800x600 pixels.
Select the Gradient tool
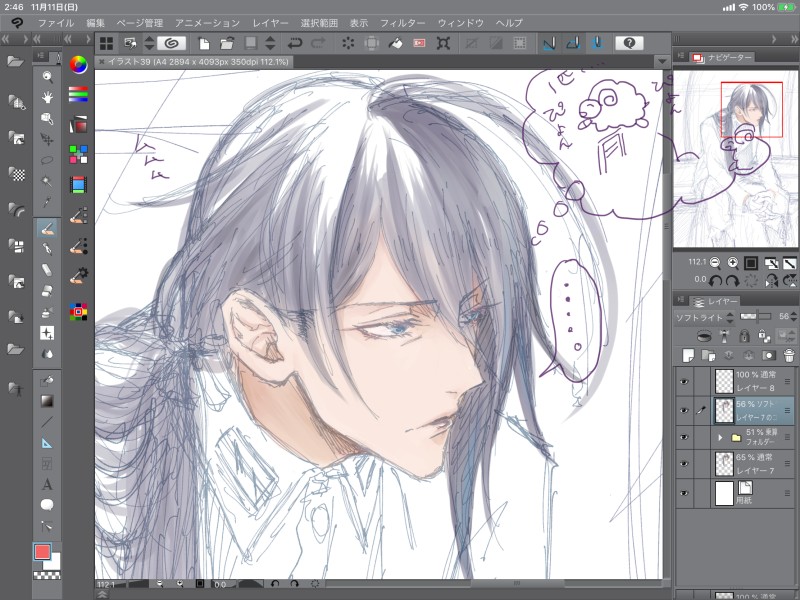point(47,401)
